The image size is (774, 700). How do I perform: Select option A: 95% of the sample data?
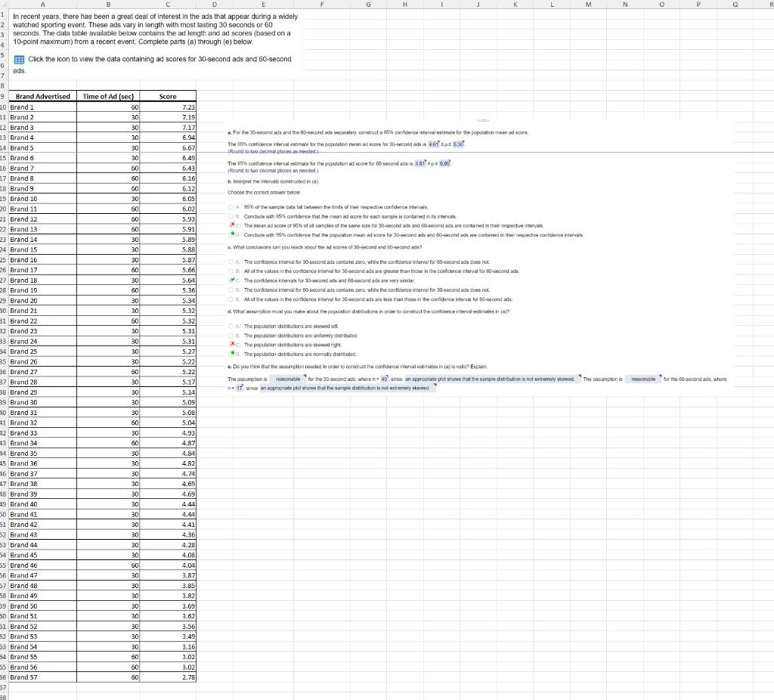[231, 207]
